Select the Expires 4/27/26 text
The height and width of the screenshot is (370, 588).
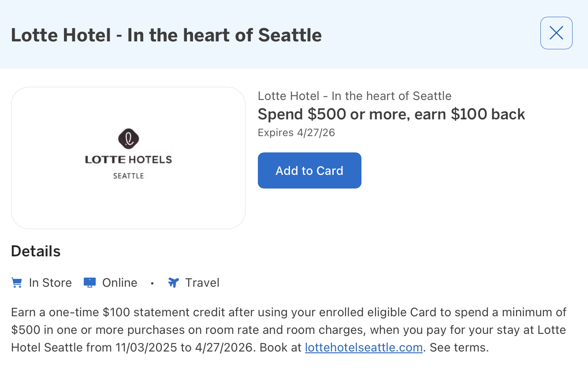point(296,132)
